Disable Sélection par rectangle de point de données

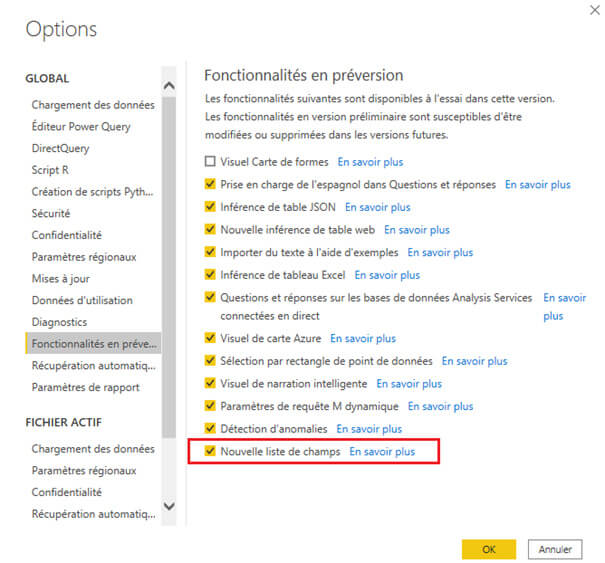point(210,360)
